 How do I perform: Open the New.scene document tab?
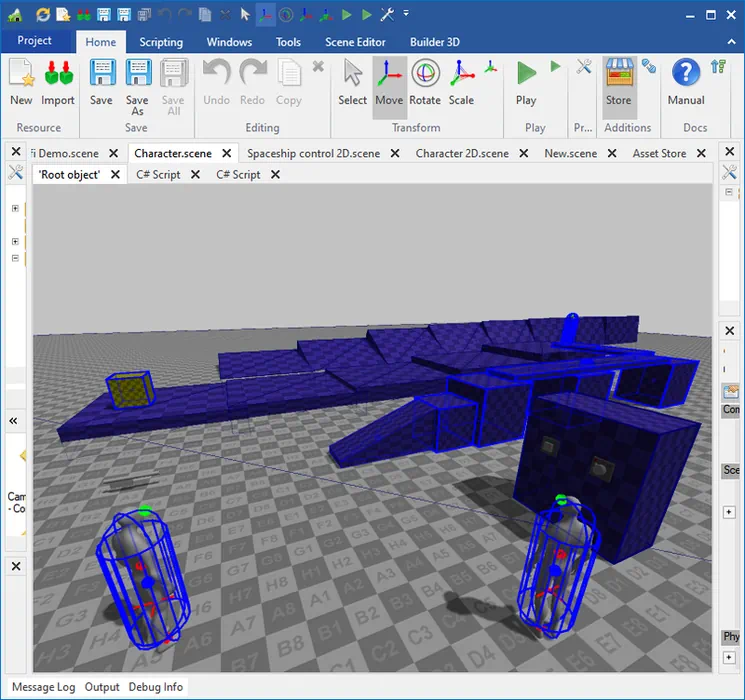(x=571, y=153)
